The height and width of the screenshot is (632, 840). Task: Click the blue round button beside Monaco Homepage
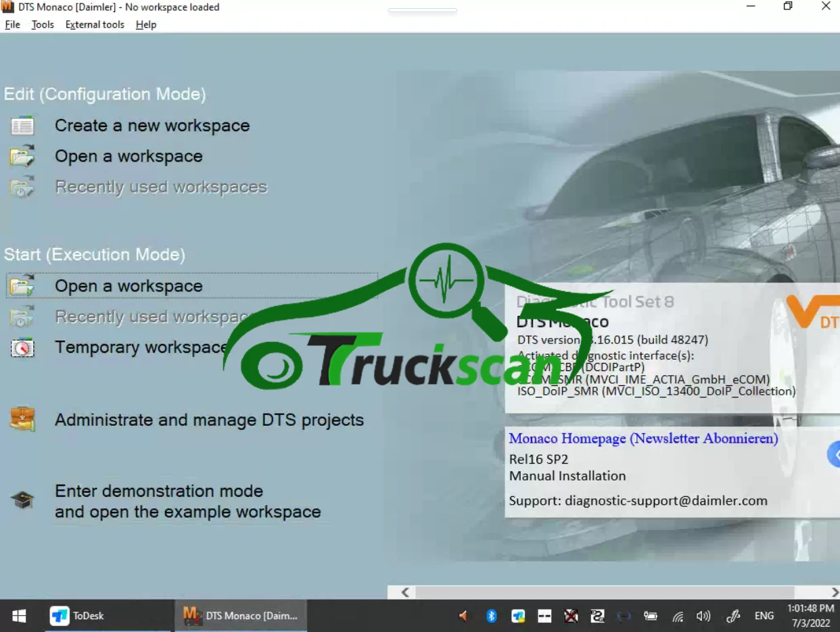(834, 454)
